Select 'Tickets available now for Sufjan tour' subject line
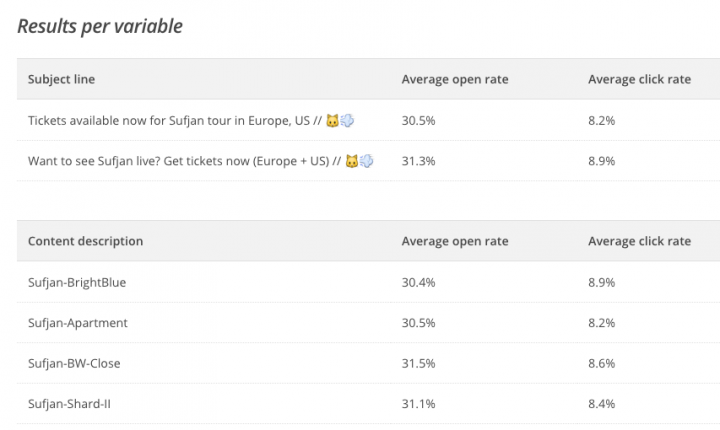Image resolution: width=720 pixels, height=430 pixels. pyautogui.click(x=170, y=120)
